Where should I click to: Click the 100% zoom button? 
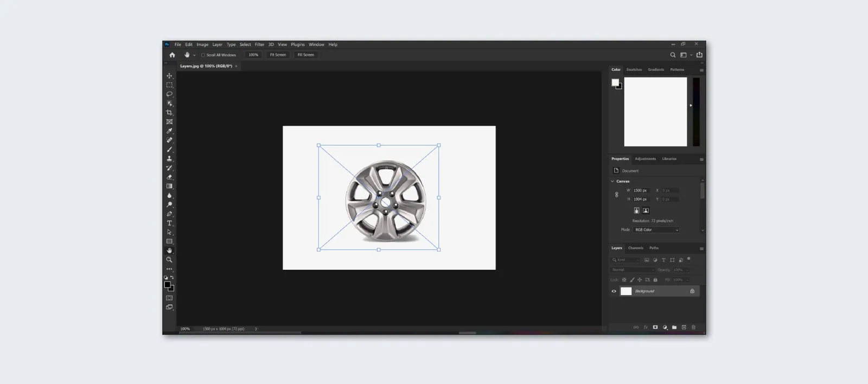[253, 55]
